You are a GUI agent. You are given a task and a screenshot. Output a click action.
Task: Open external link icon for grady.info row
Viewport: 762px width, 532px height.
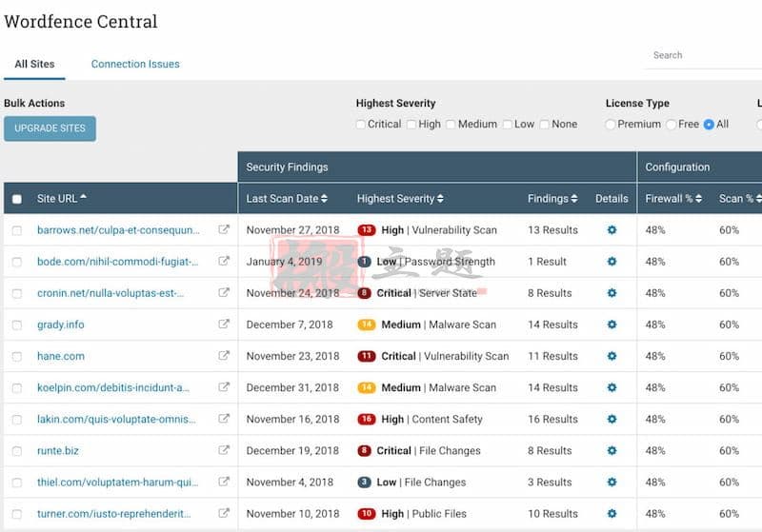(x=224, y=325)
